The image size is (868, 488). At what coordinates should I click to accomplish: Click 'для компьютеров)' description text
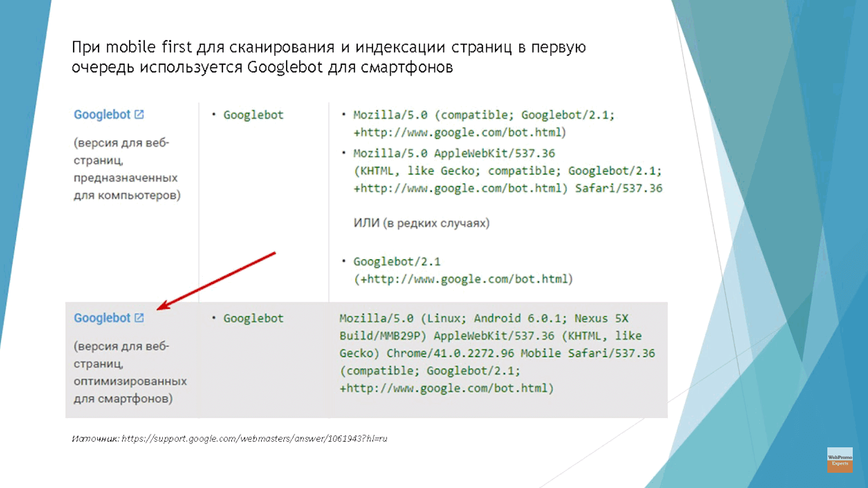click(x=127, y=196)
